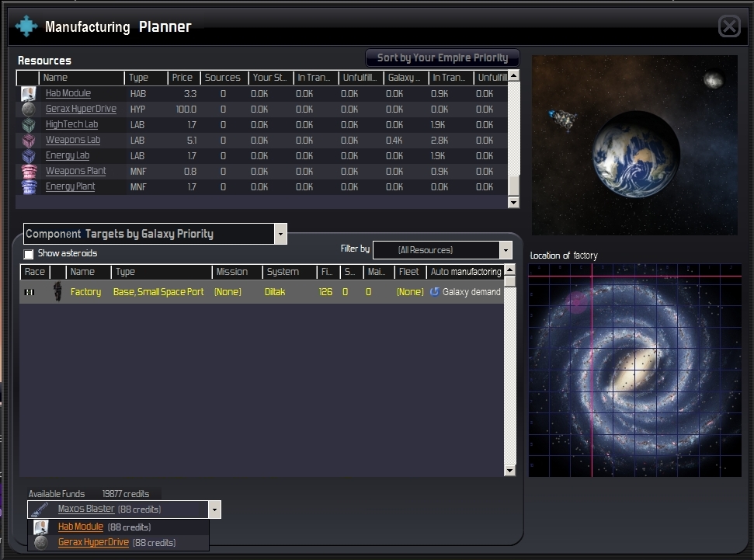Image resolution: width=754 pixels, height=560 pixels.
Task: Click the Gerax HyperDrive row icon
Action: 28,110
